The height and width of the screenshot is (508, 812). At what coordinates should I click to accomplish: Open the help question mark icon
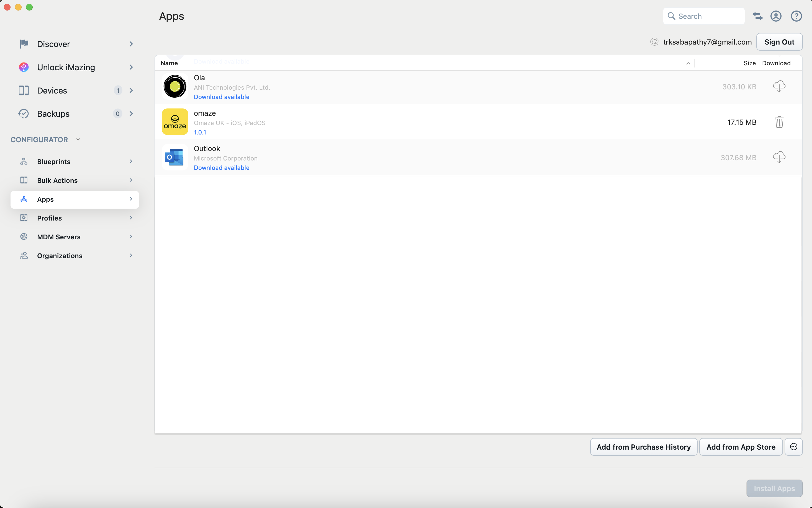(796, 16)
